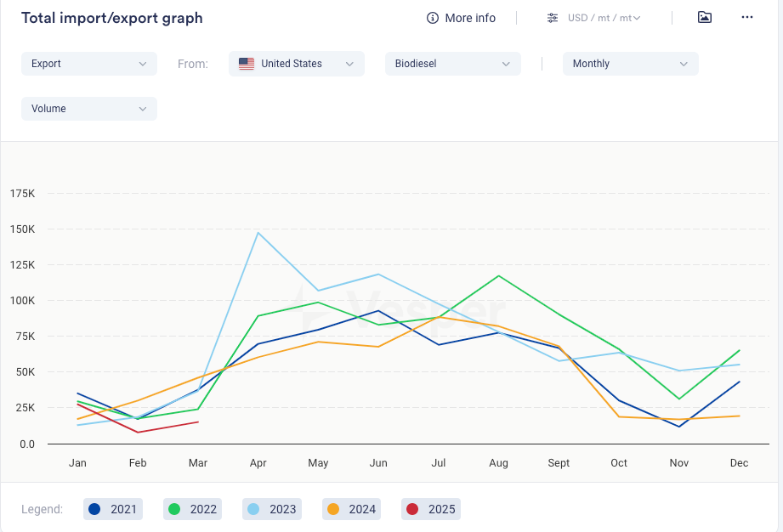Click the save chart as image icon
This screenshot has height=532, width=783.
pyautogui.click(x=704, y=17)
